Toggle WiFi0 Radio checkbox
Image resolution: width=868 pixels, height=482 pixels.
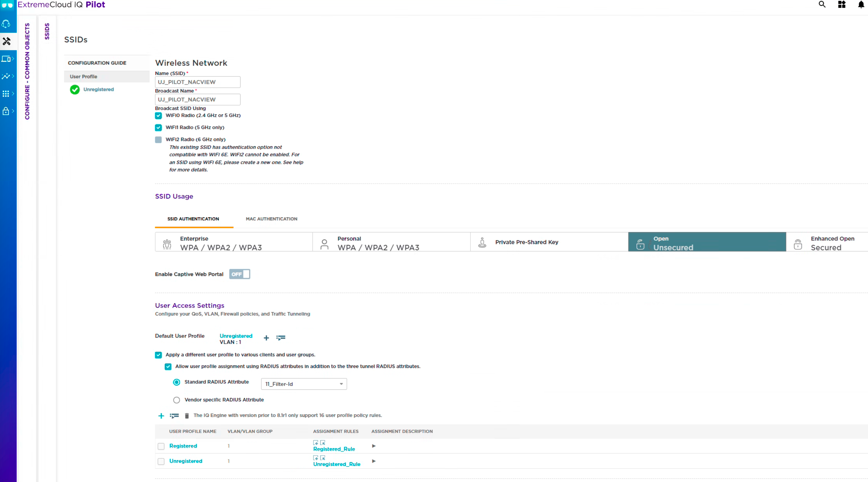pos(158,116)
